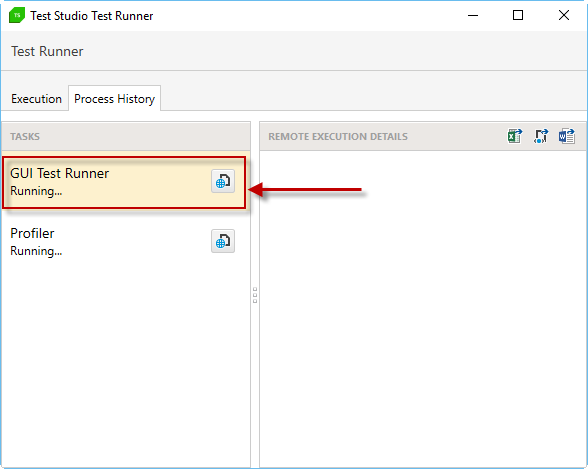Grab the splitter handle between panels

(255, 295)
